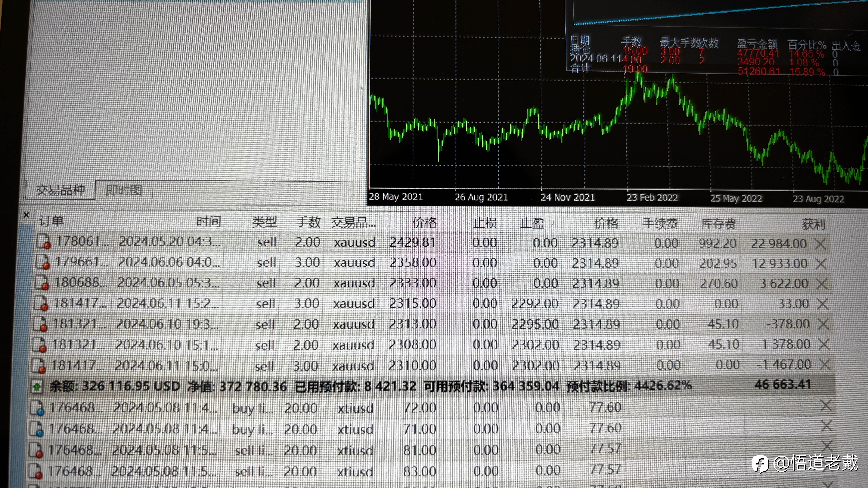Image resolution: width=868 pixels, height=488 pixels.
Task: Close the order with profit 33.00
Action: coord(823,304)
